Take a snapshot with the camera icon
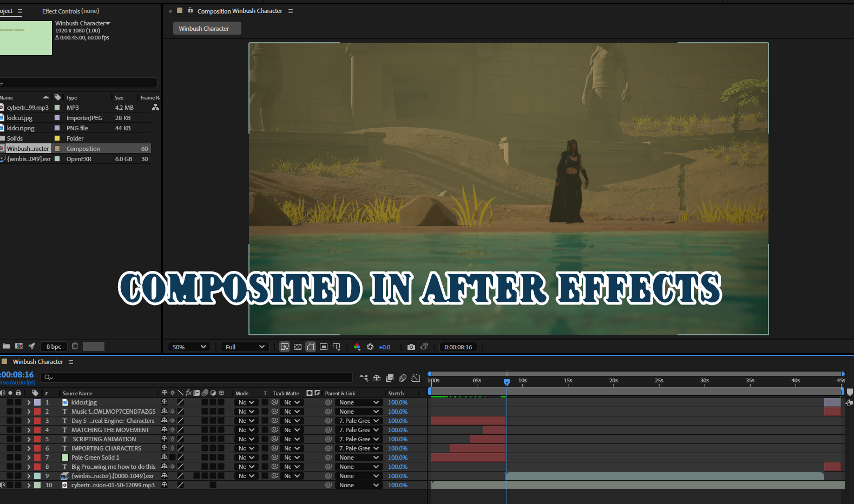854x504 pixels. [x=411, y=347]
